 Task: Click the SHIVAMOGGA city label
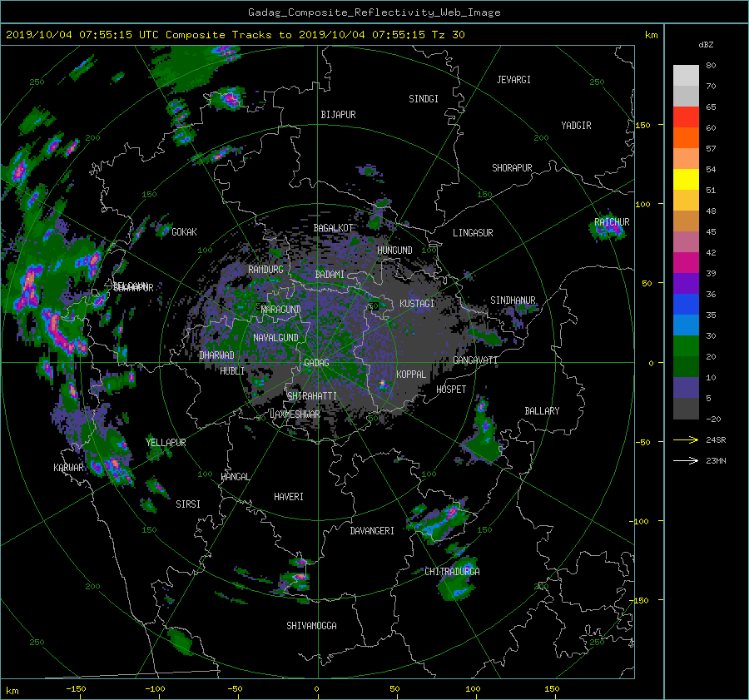311,626
